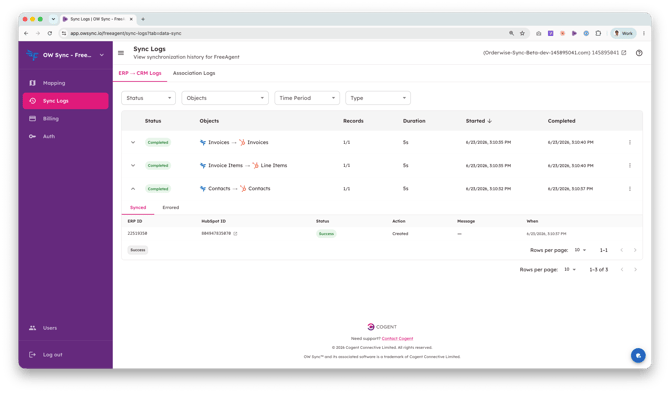Open the Contacts row options menu

click(629, 188)
